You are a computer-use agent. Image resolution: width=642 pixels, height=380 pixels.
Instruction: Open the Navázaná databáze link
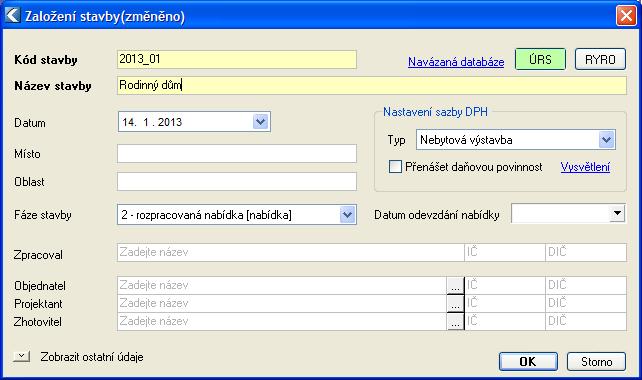pos(456,62)
